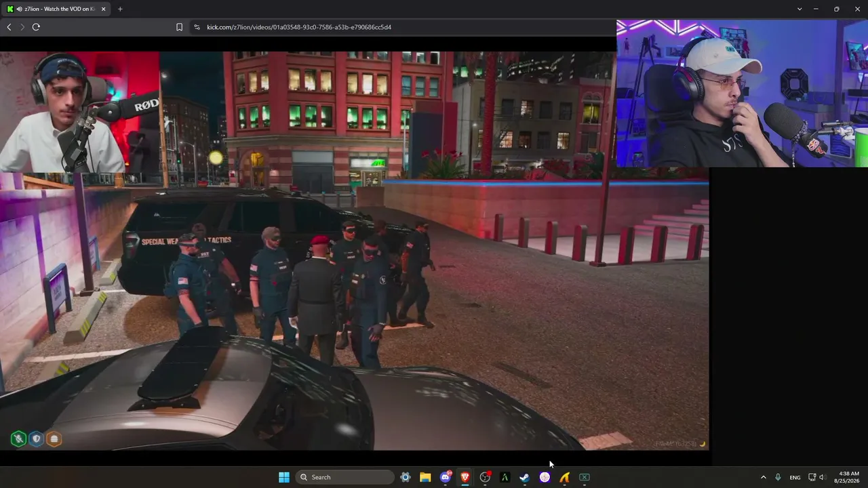
Task: Close the z7lion Kick VOD tab
Action: (104, 9)
